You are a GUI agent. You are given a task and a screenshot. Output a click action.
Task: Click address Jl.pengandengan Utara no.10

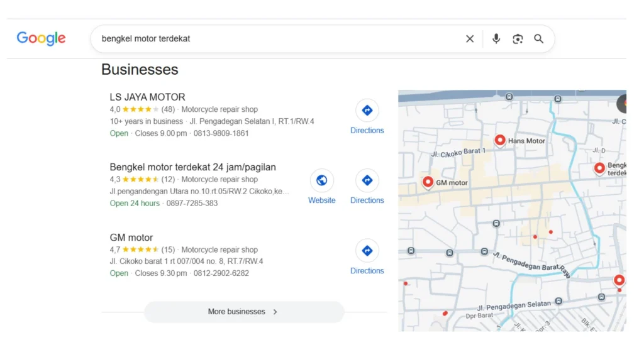click(199, 191)
